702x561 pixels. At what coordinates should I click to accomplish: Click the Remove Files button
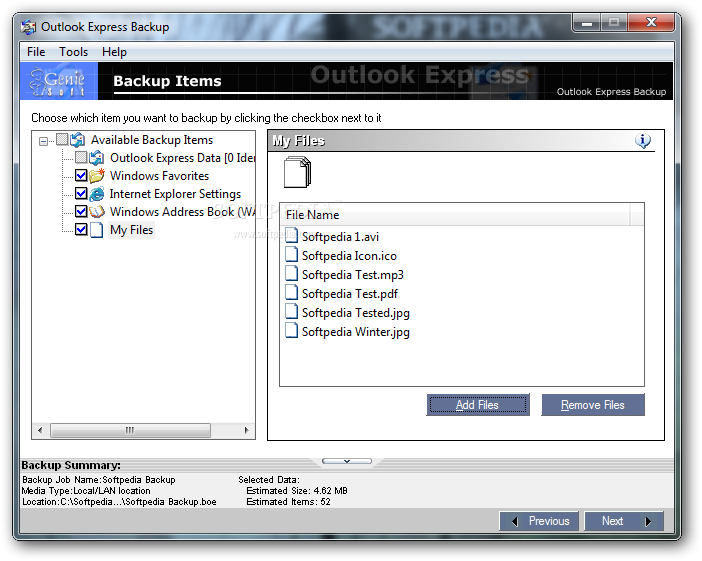pos(593,405)
